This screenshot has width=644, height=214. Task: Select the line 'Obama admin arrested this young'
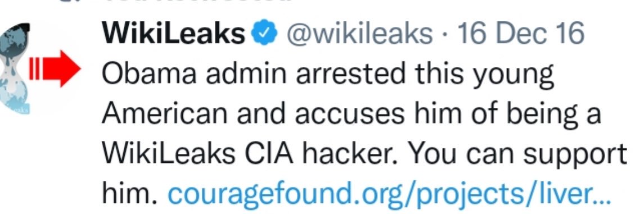327,75
